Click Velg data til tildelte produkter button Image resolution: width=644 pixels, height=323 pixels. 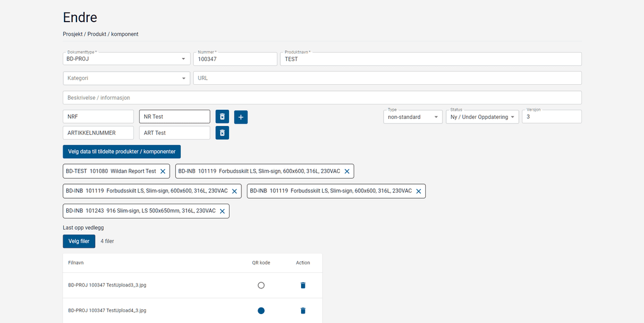[x=122, y=152]
